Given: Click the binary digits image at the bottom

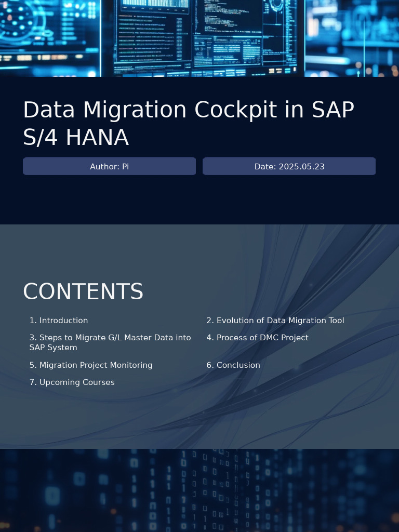Looking at the screenshot, I should click(x=199, y=490).
